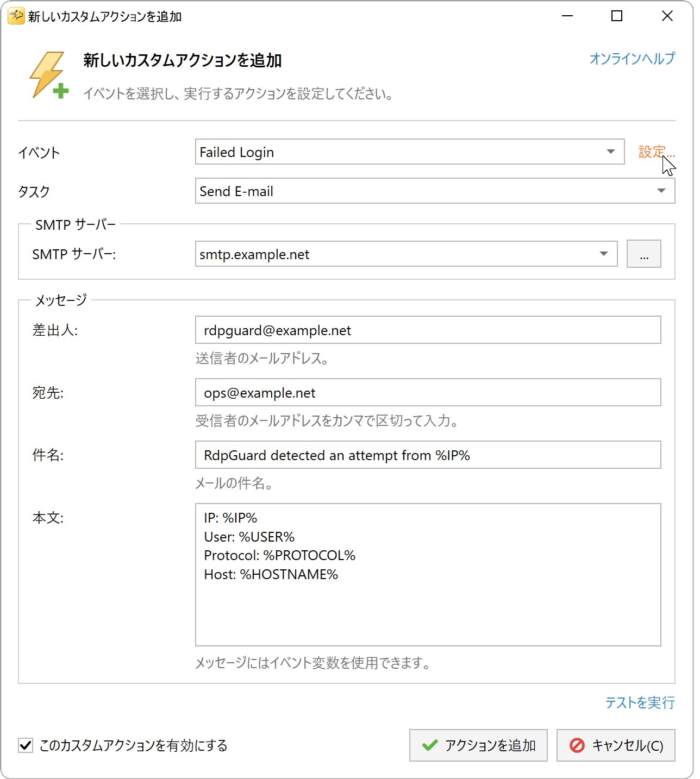Click the 宛先 recipient address field
This screenshot has width=700, height=779.
point(428,393)
